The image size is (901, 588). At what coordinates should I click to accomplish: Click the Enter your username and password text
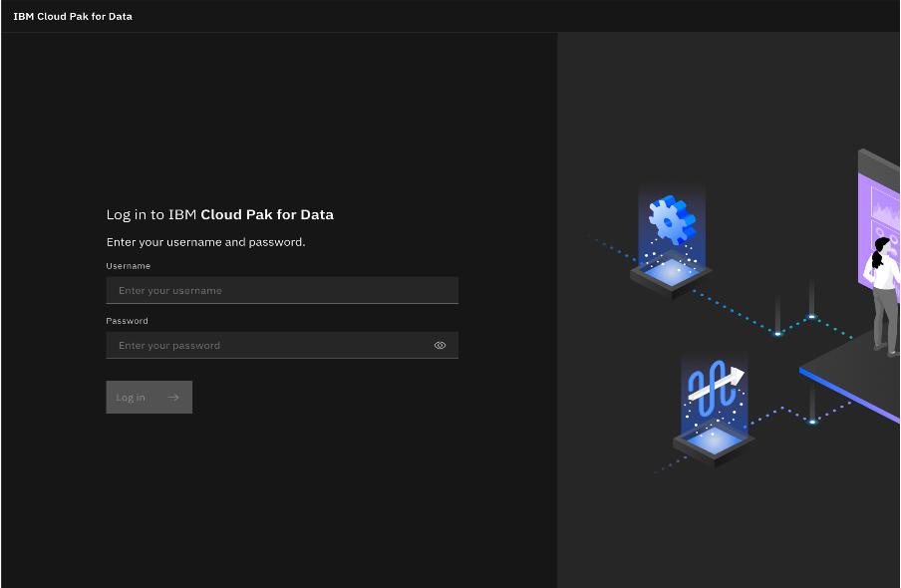point(205,241)
